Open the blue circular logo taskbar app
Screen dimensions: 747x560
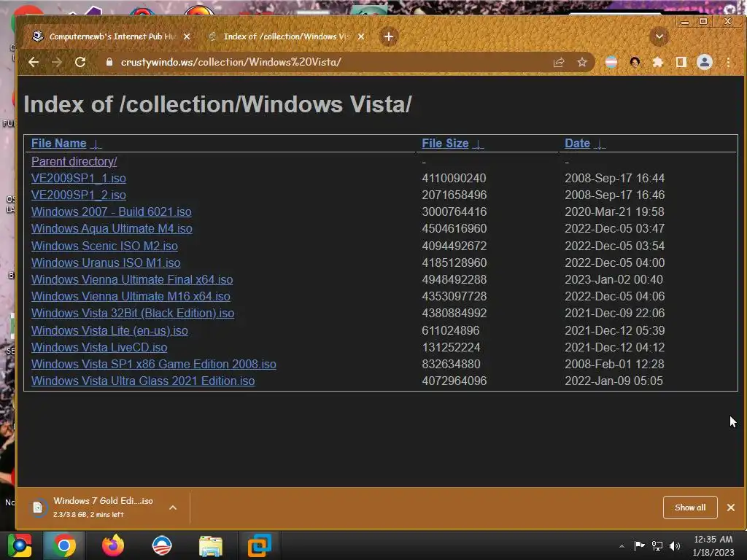(x=162, y=545)
